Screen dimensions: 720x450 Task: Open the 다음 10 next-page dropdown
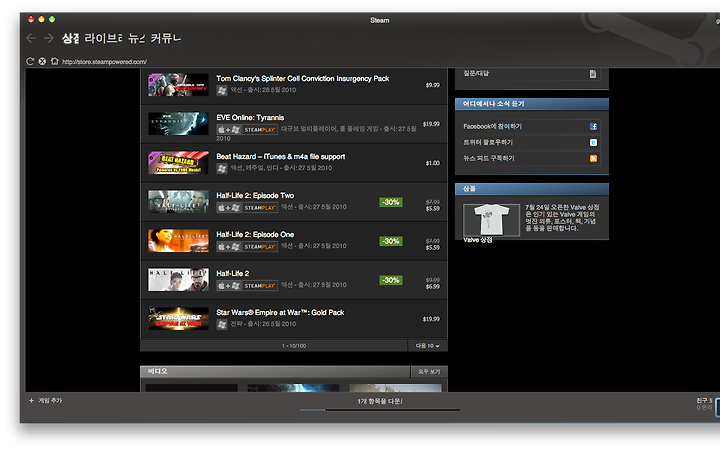pyautogui.click(x=428, y=346)
